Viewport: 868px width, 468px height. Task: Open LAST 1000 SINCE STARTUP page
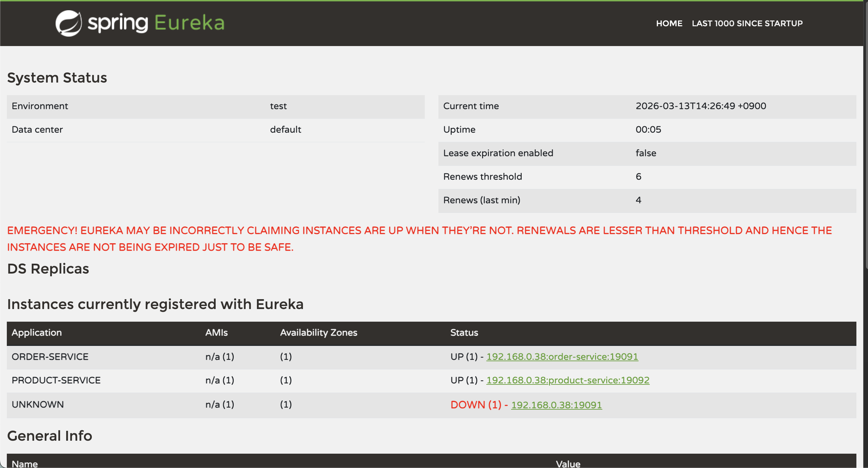747,23
